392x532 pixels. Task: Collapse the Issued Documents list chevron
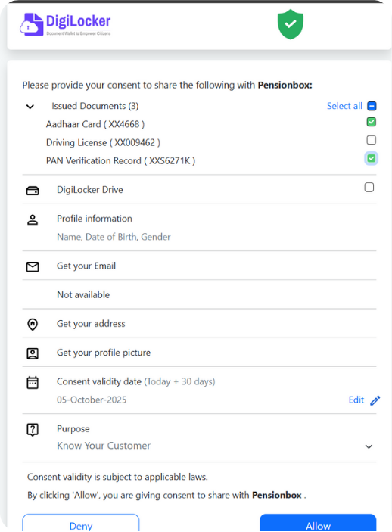30,107
